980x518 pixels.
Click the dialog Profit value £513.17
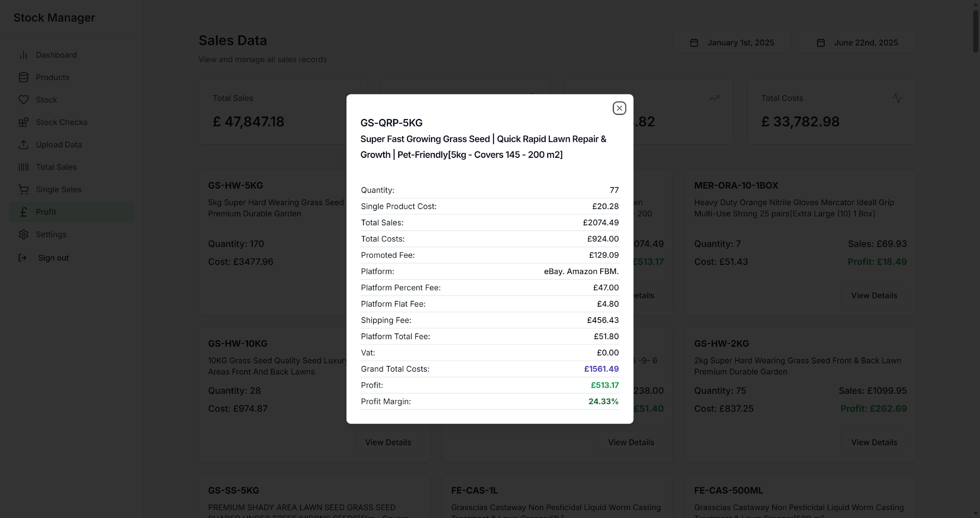605,385
